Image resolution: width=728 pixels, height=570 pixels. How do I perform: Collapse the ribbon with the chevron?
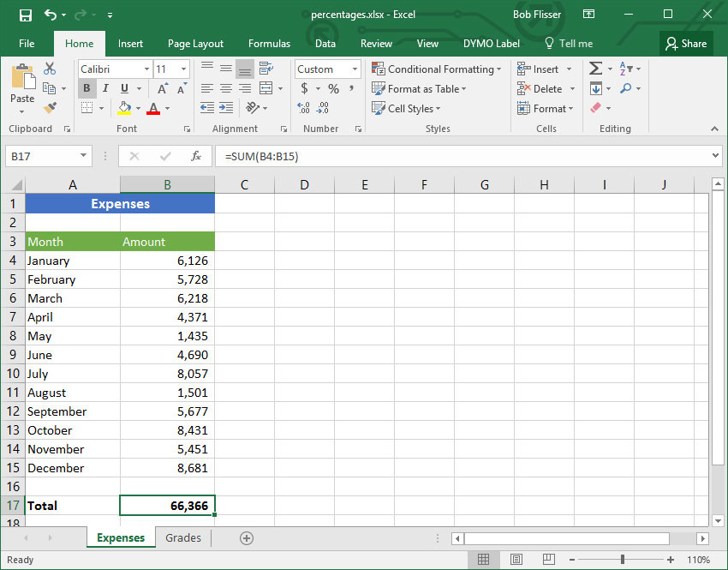pyautogui.click(x=714, y=129)
